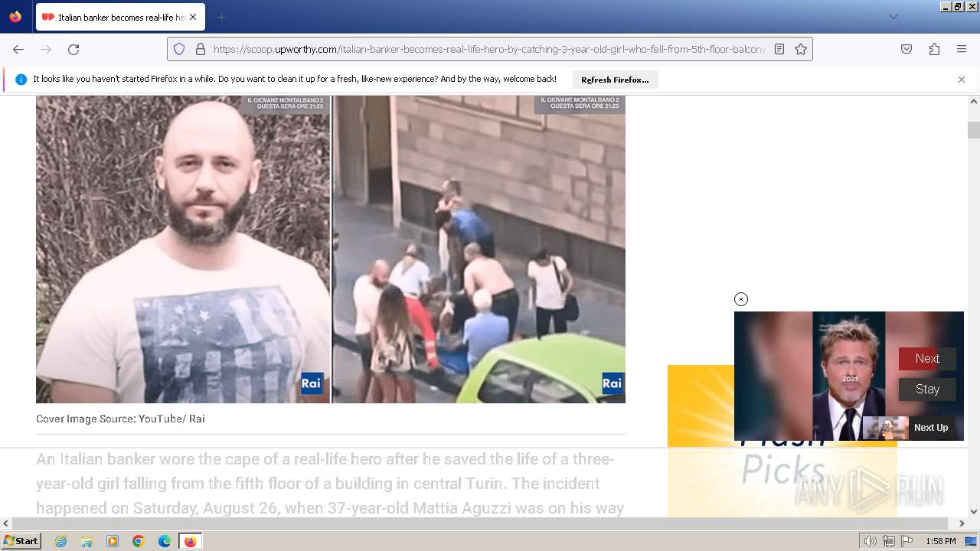The height and width of the screenshot is (551, 980).
Task: Click Refresh Firefox button
Action: [615, 80]
